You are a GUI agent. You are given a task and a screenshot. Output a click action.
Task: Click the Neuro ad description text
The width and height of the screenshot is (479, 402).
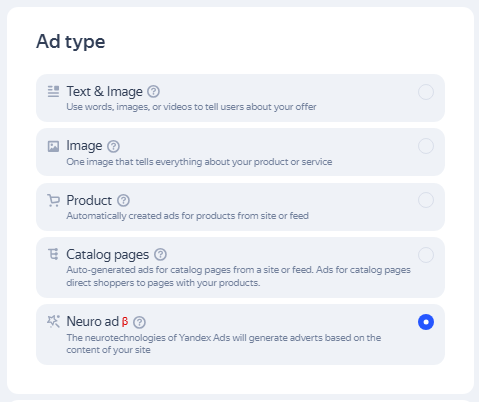(224, 344)
